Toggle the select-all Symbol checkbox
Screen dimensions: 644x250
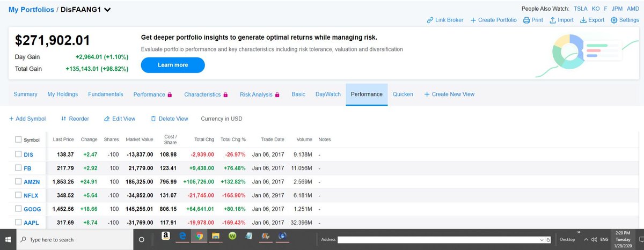tap(18, 140)
